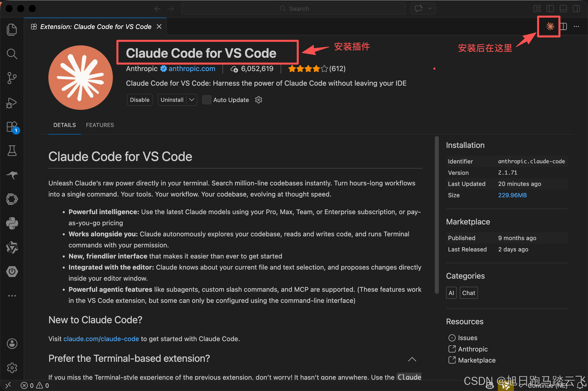588x391 pixels.
Task: Click the Claude Code spark icon in editor toolbar
Action: tap(550, 26)
